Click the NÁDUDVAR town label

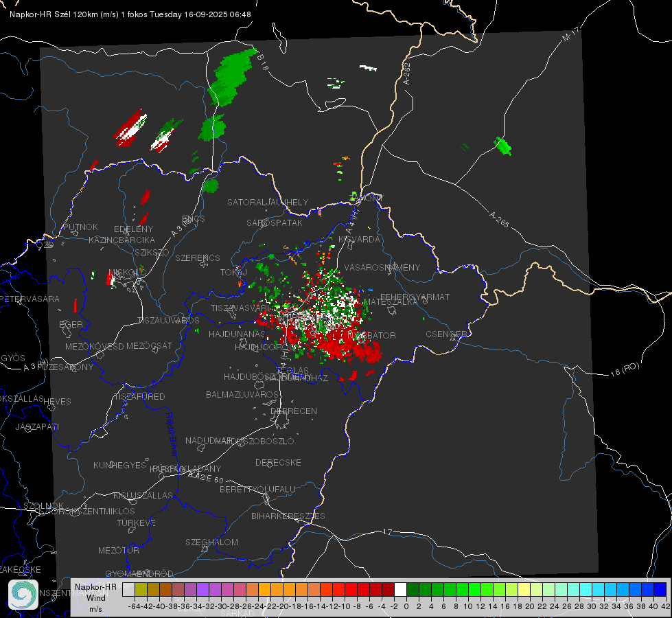coord(209,441)
